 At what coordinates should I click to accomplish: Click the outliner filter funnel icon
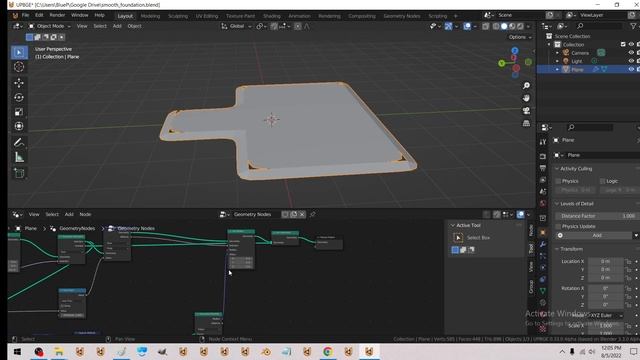(633, 26)
